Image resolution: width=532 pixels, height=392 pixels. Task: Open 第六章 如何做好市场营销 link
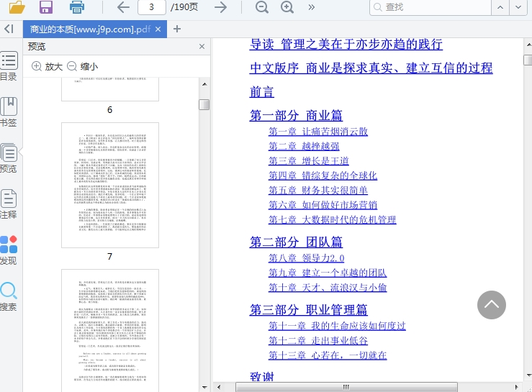click(323, 205)
